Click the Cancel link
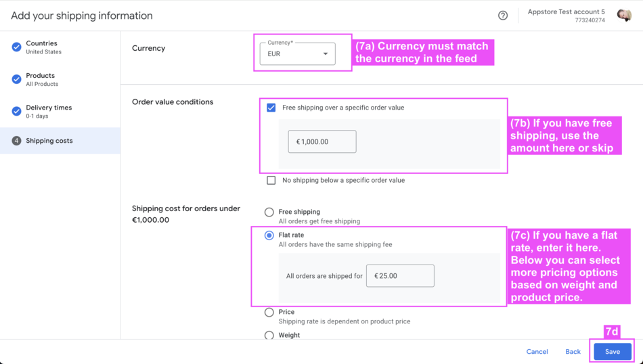Viewport: 643px width, 364px height. (537, 352)
